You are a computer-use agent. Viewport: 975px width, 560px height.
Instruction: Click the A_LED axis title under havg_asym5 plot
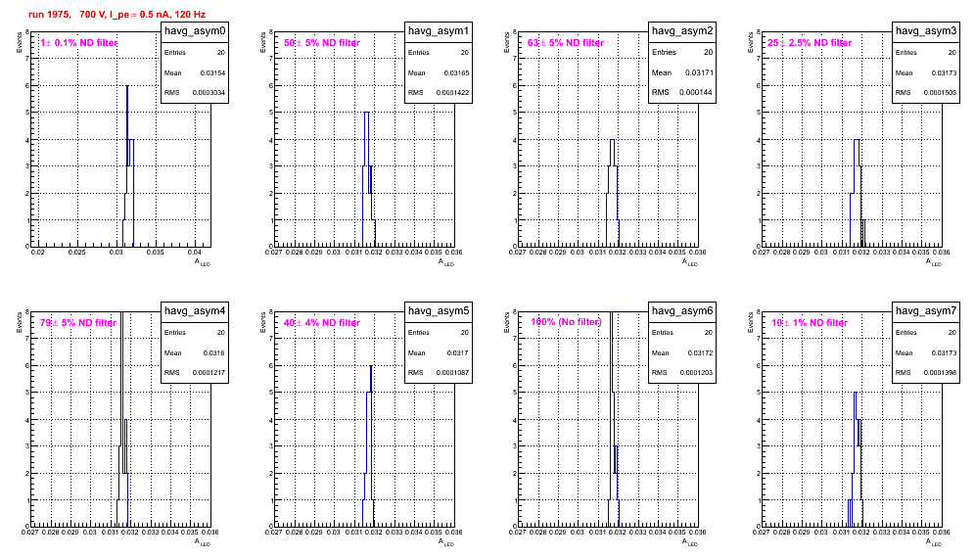(x=446, y=542)
